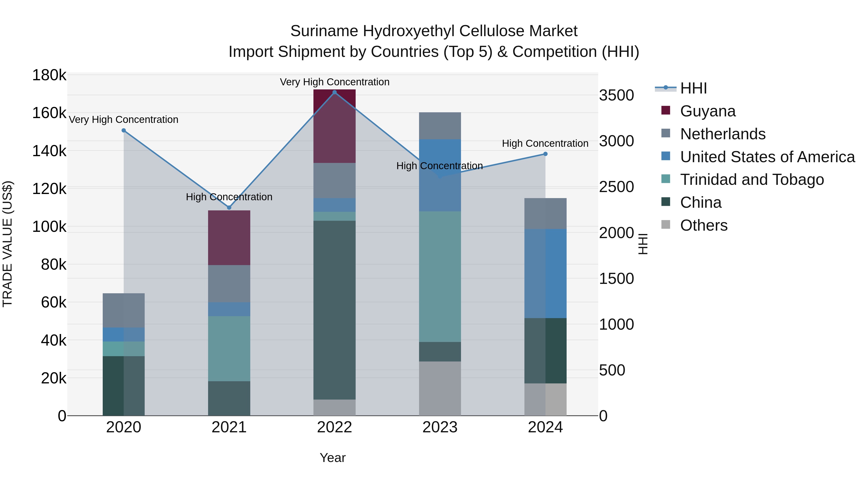Click the rotated 'HHI' right axis title

click(643, 244)
